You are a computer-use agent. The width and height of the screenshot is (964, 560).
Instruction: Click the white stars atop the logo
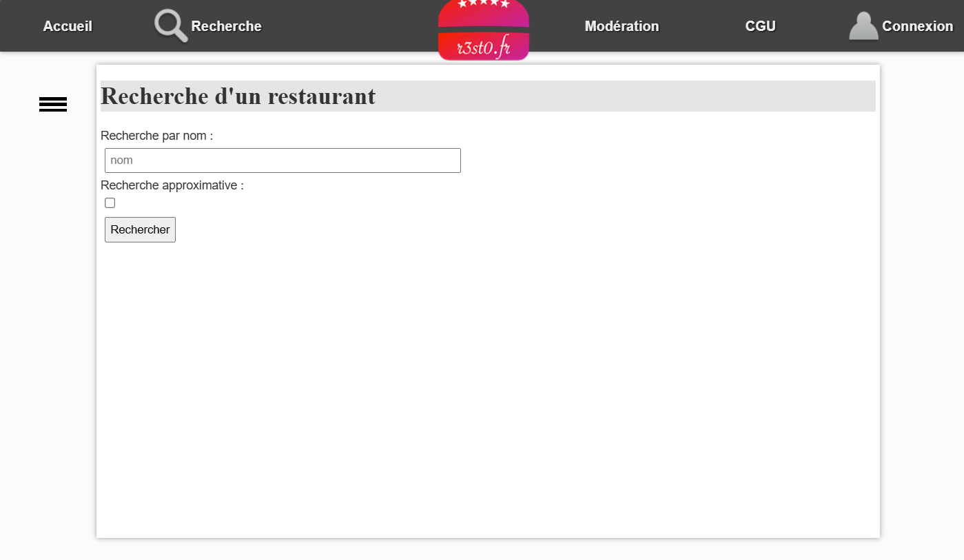pyautogui.click(x=483, y=4)
